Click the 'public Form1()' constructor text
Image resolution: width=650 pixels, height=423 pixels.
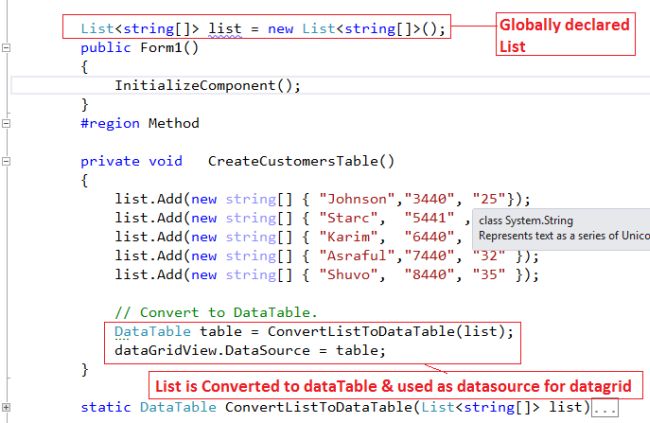pos(140,48)
